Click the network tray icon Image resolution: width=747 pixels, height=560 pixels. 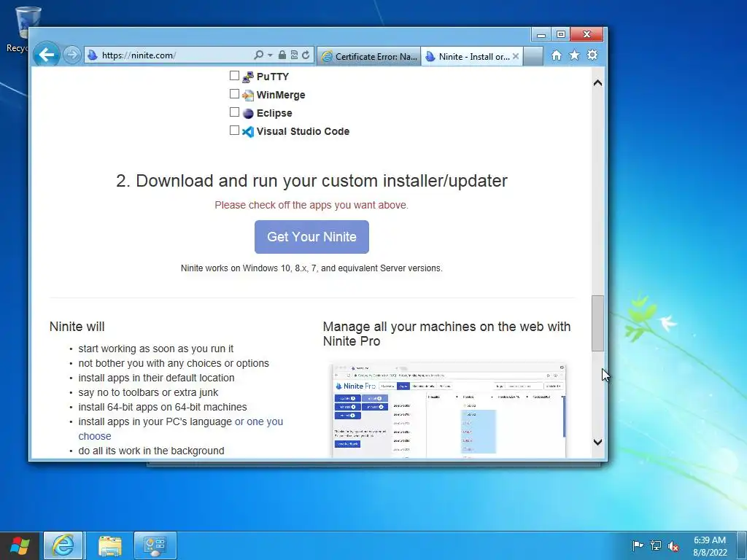[656, 545]
